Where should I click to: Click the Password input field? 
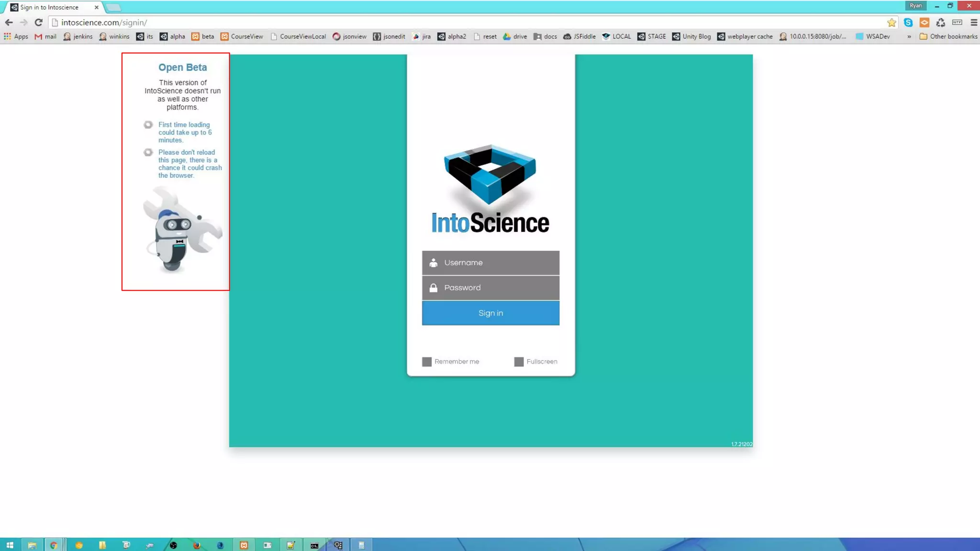pos(490,287)
